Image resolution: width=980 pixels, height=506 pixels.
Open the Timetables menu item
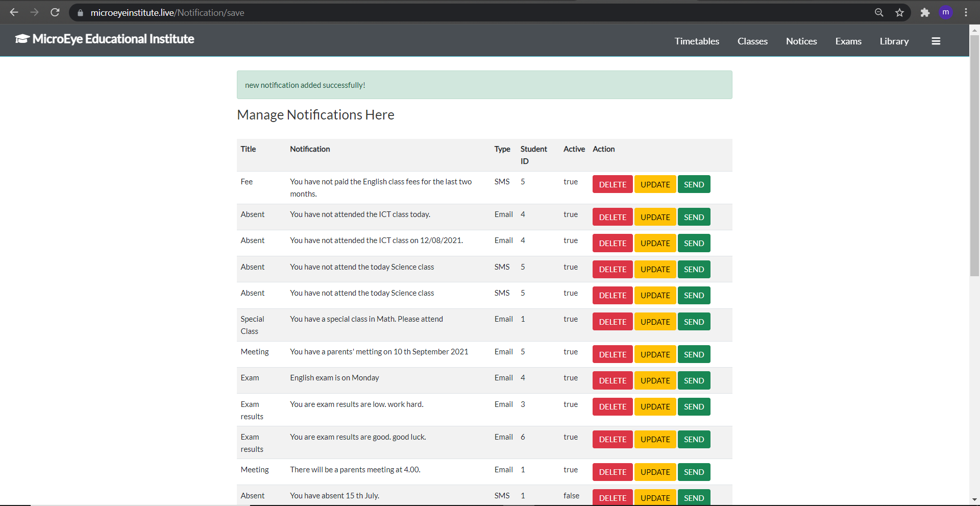point(697,41)
